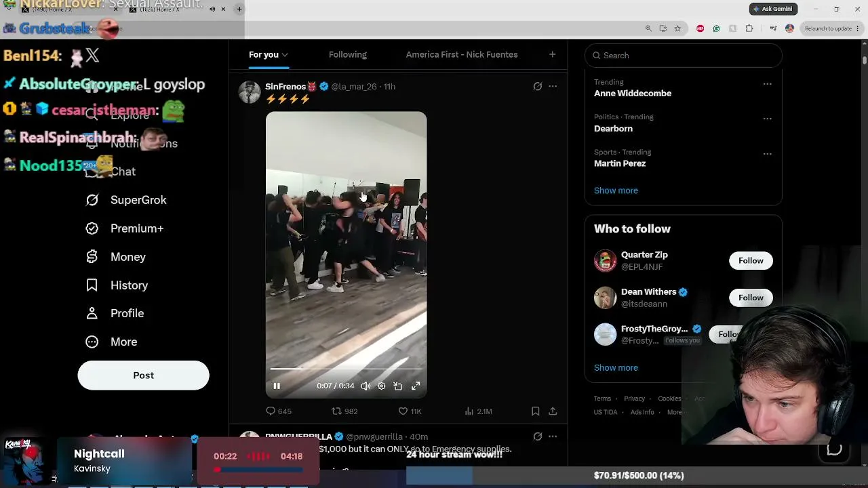Image resolution: width=868 pixels, height=488 pixels.
Task: Open Chat in the sidebar
Action: (111, 171)
